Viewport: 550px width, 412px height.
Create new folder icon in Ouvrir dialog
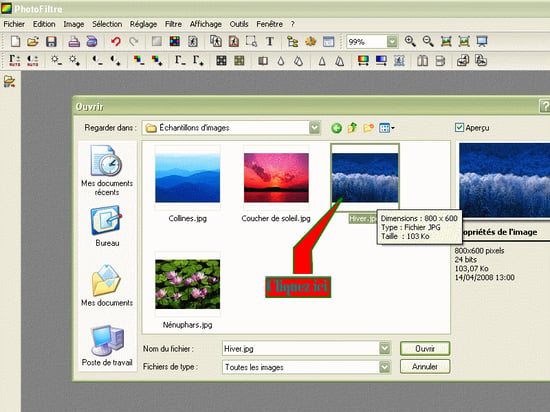click(369, 128)
